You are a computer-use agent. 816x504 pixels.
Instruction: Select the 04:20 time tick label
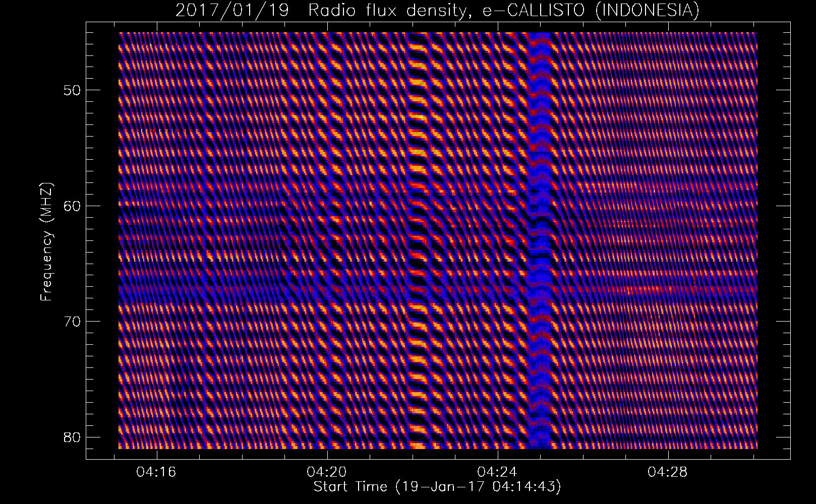[x=328, y=472]
